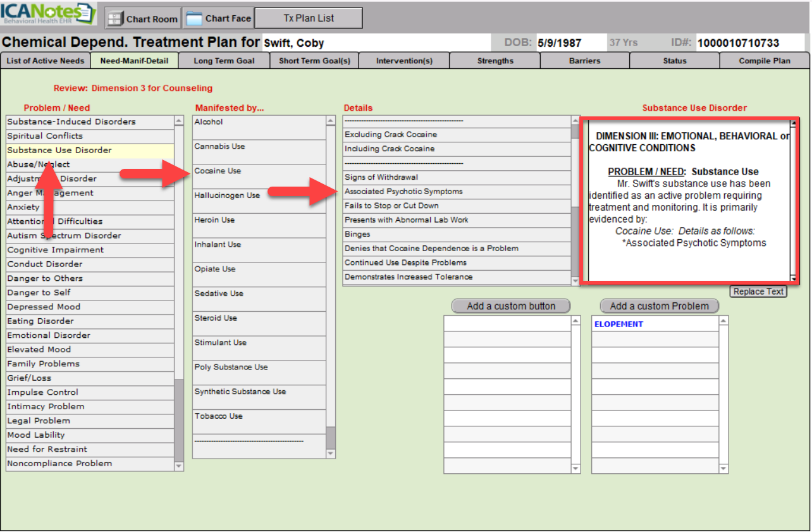Switch to the Long Term Goal tab

tap(224, 61)
